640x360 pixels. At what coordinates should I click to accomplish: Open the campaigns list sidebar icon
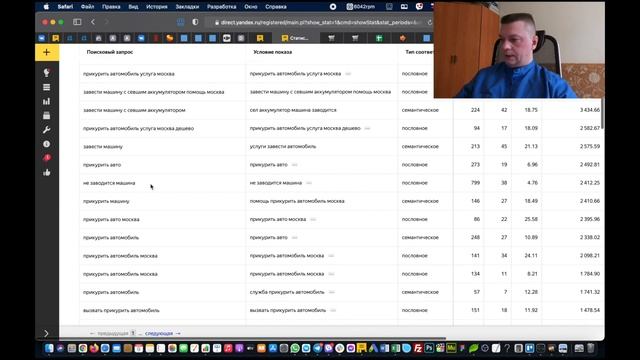(x=47, y=87)
